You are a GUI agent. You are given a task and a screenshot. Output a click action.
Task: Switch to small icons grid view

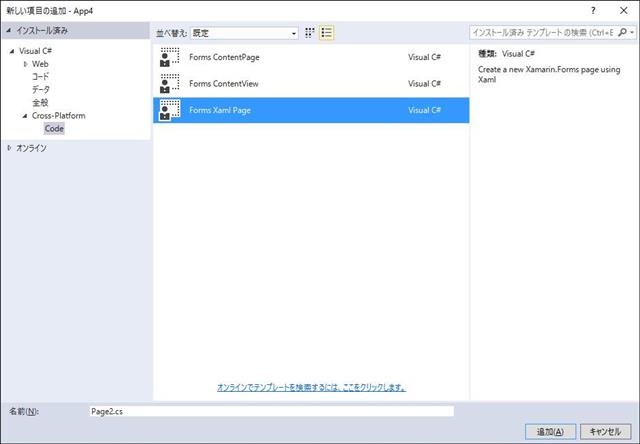(311, 33)
